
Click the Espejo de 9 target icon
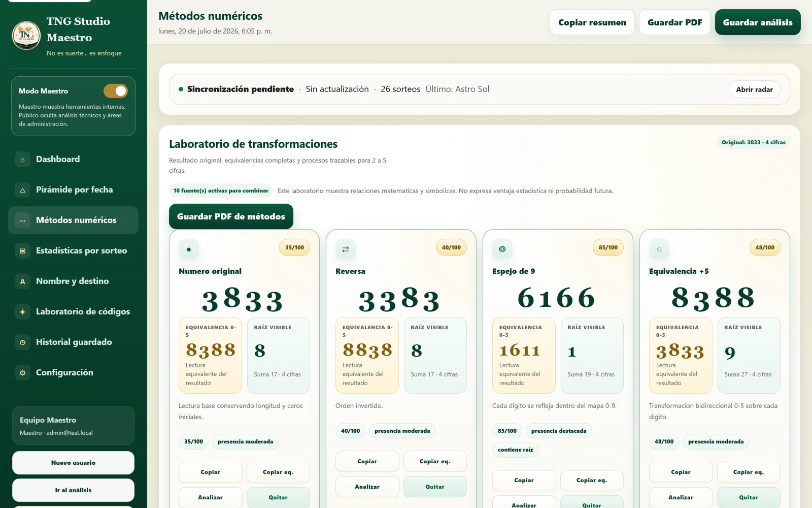tap(502, 249)
